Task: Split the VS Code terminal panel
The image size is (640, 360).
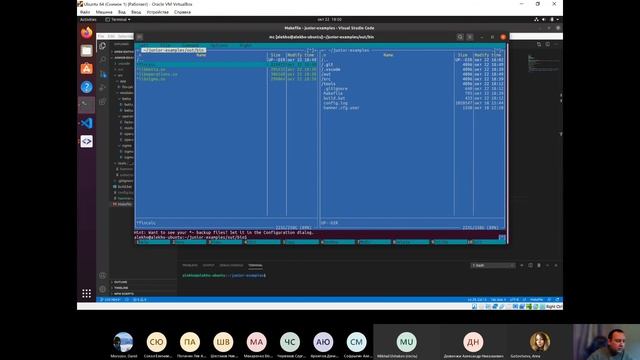Action: coord(530,265)
